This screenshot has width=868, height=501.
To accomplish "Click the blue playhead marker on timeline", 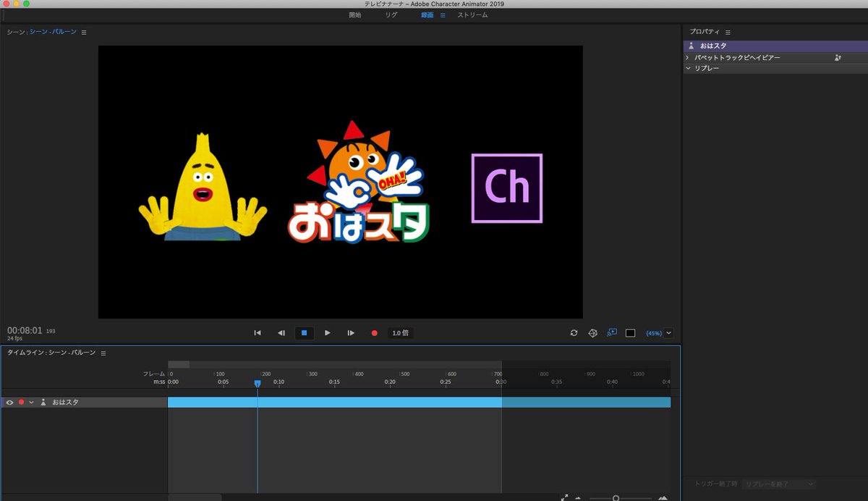I will click(257, 384).
